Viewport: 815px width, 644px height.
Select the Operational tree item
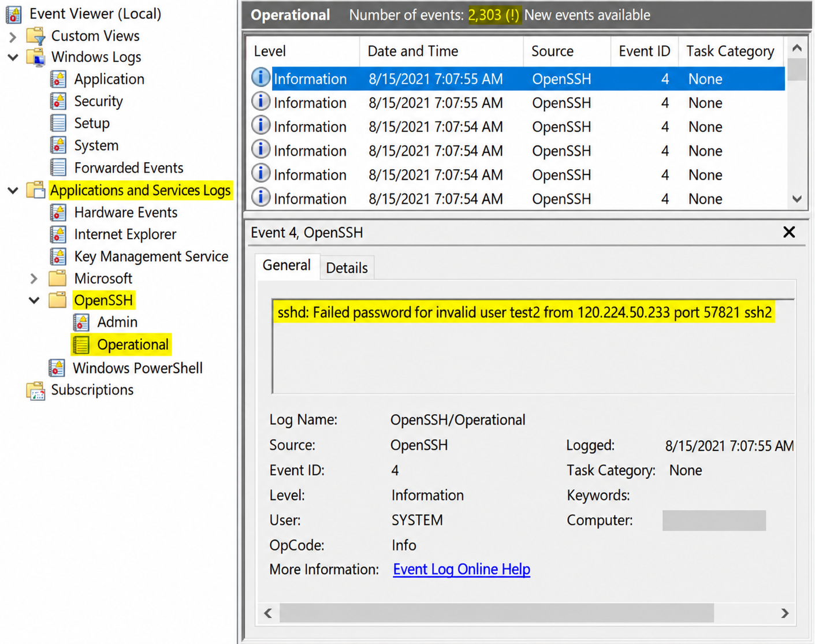[x=133, y=345]
